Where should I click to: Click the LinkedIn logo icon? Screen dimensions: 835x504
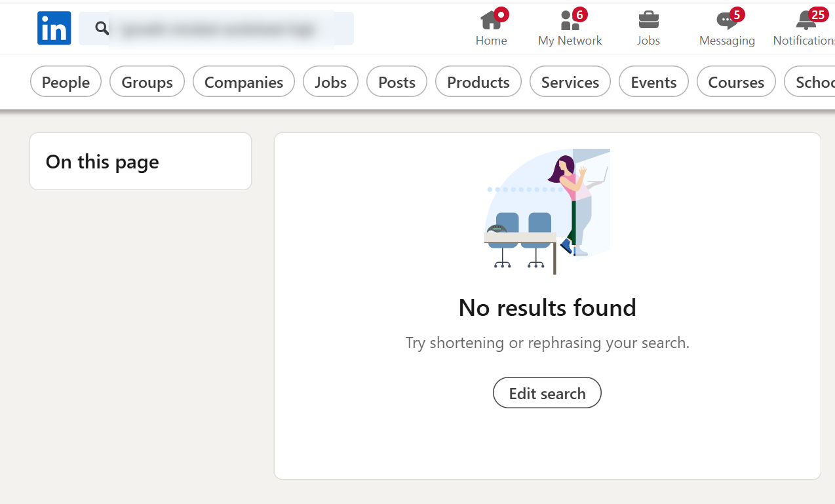click(54, 28)
